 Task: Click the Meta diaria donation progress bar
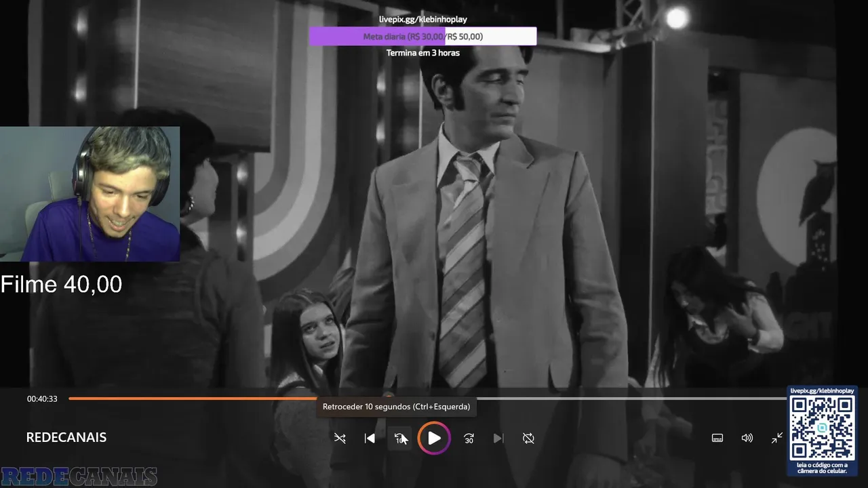tap(423, 37)
